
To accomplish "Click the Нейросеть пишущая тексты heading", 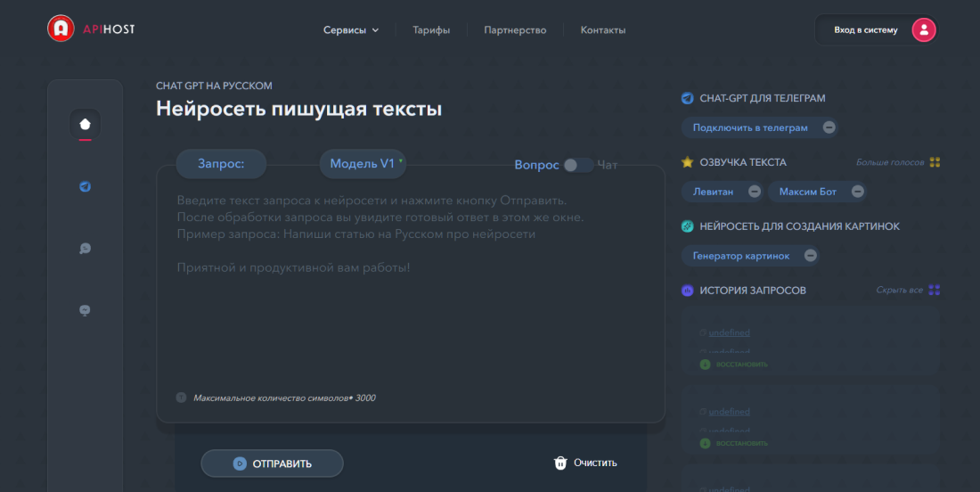I will pos(298,109).
